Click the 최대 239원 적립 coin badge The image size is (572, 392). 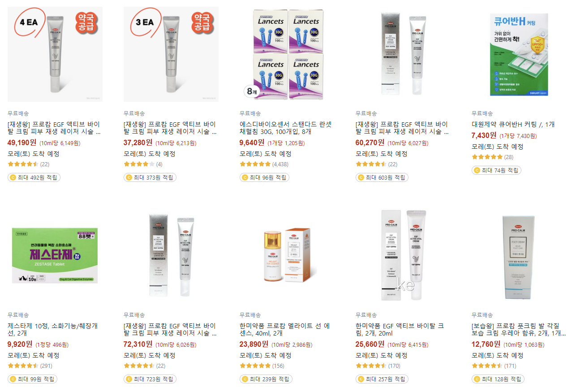[x=266, y=379]
